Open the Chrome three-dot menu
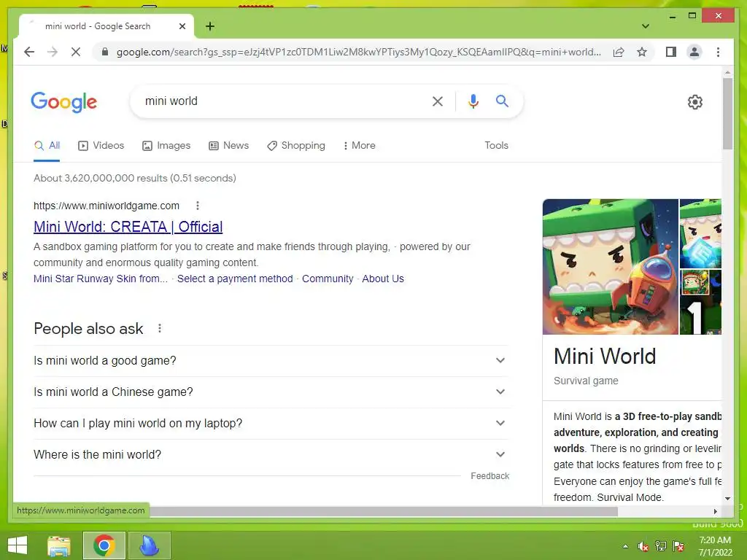The height and width of the screenshot is (560, 747). point(718,52)
